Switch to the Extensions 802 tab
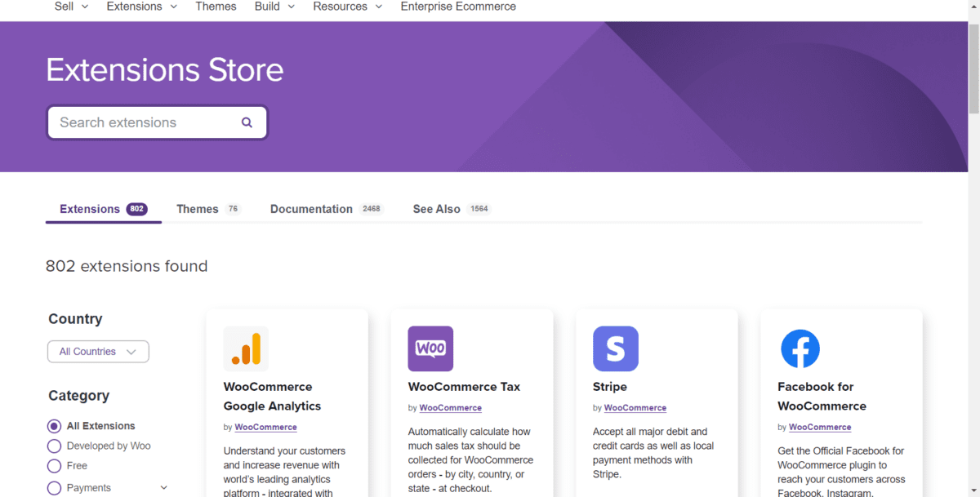The height and width of the screenshot is (497, 980). coord(103,209)
